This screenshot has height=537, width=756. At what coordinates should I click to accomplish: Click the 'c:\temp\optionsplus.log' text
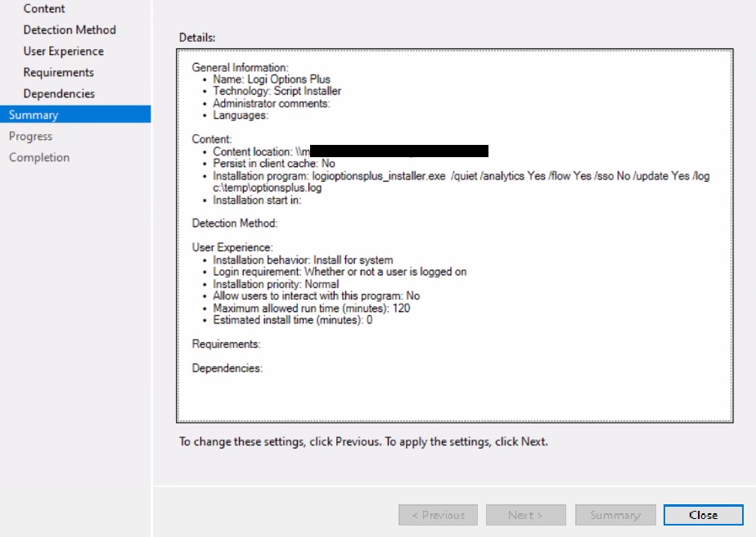(267, 187)
